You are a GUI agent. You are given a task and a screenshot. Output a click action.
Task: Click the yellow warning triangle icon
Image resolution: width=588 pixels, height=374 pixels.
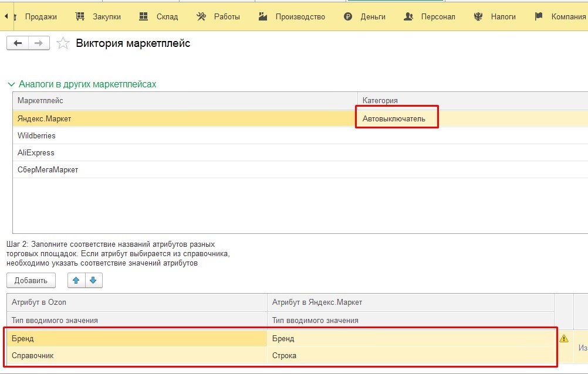click(x=563, y=339)
